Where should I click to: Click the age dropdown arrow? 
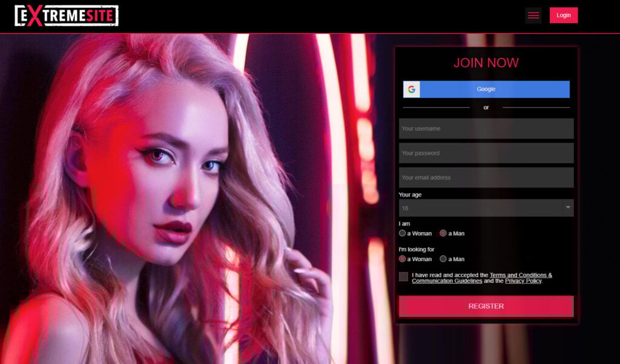(567, 208)
